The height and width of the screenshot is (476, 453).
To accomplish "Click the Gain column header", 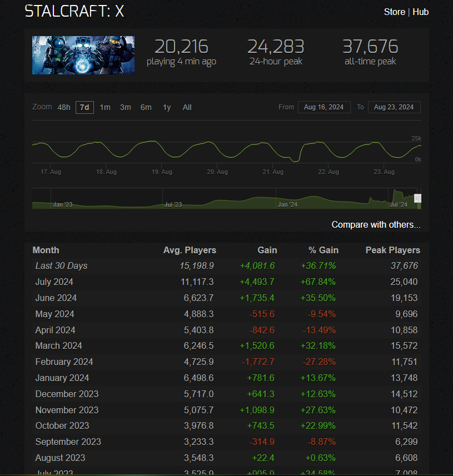I will click(267, 250).
